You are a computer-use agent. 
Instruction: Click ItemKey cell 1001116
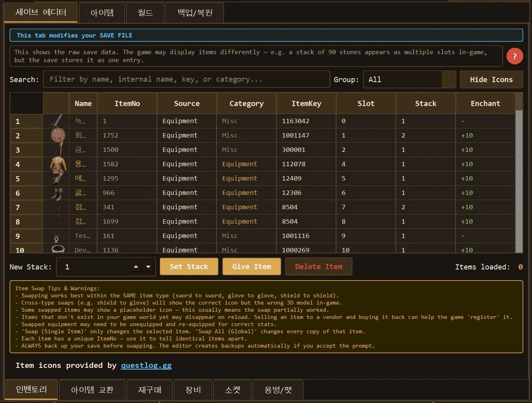pyautogui.click(x=306, y=236)
